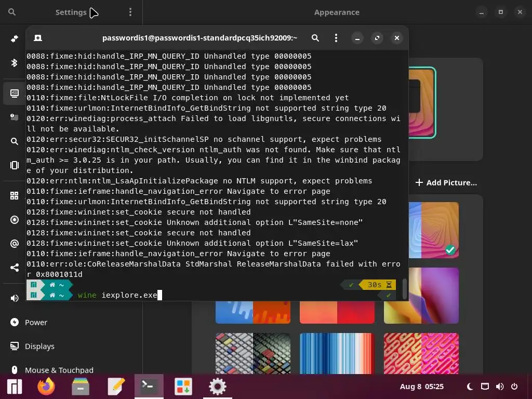
Task: Launch Firefox from the taskbar
Action: point(46,387)
